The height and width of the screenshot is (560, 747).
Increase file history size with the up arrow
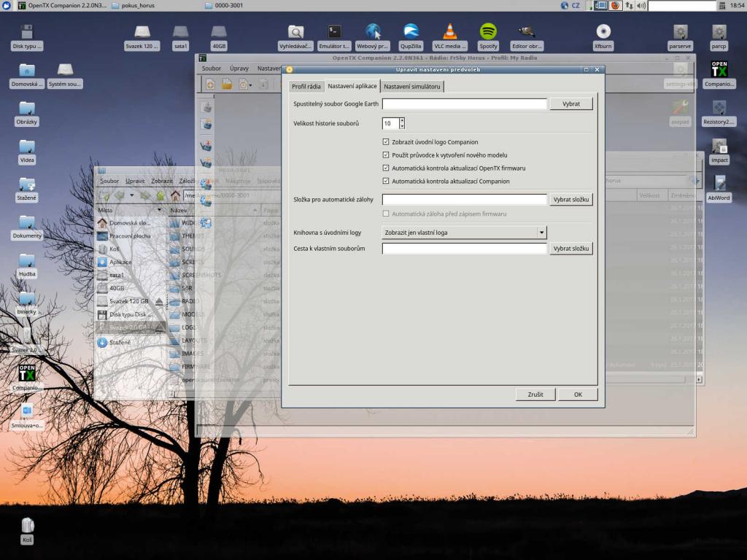(x=402, y=120)
